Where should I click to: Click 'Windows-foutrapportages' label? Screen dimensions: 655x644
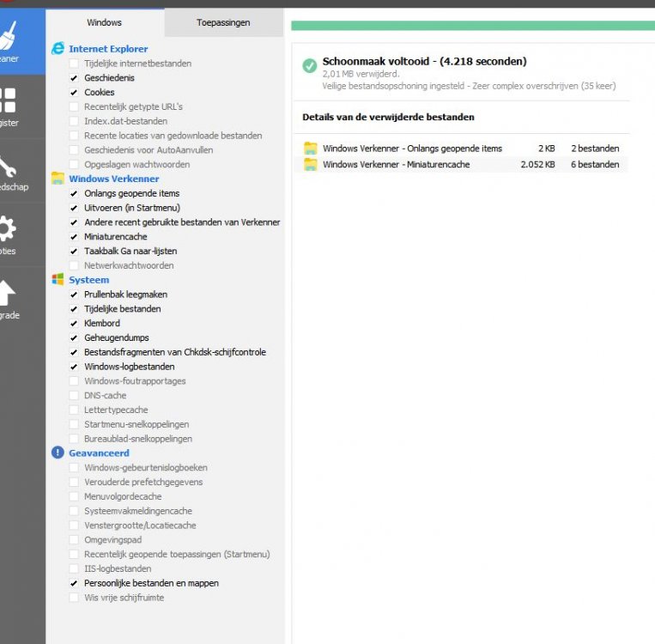coord(135,381)
